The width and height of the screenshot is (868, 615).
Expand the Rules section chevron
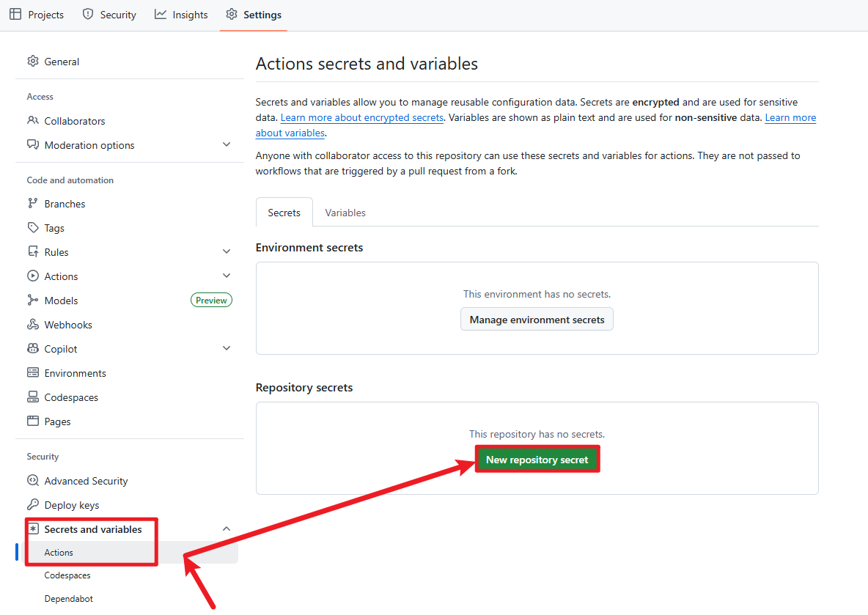(x=227, y=251)
